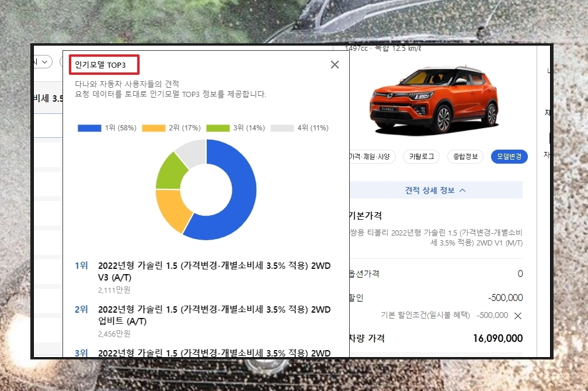Click the 2,111만원 price text
Screen dimensions: 588x391
(114, 290)
